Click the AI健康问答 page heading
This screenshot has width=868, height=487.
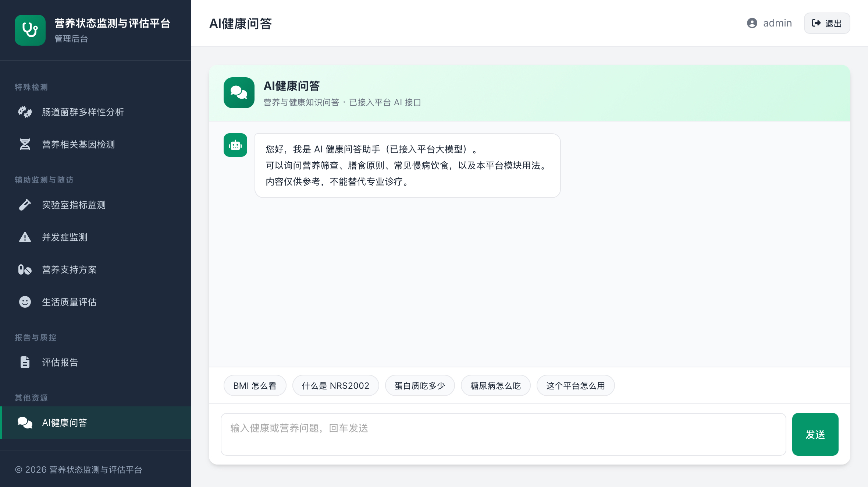pyautogui.click(x=241, y=24)
